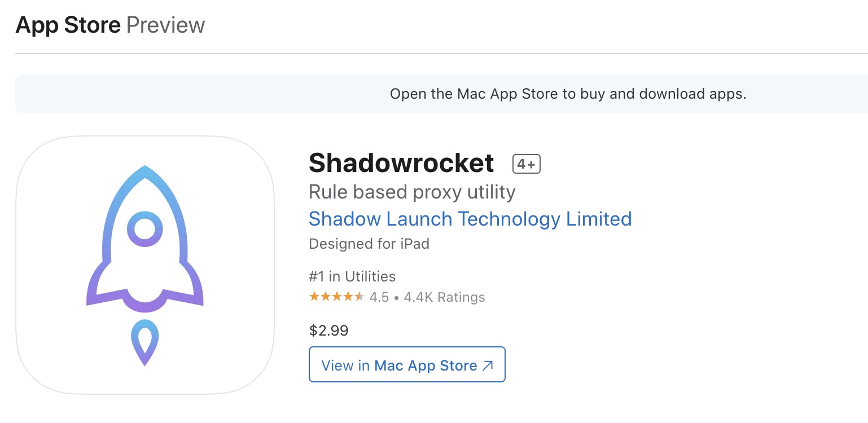The image size is (868, 423).
Task: Click the Open the Mac App Store banner
Action: (441, 94)
